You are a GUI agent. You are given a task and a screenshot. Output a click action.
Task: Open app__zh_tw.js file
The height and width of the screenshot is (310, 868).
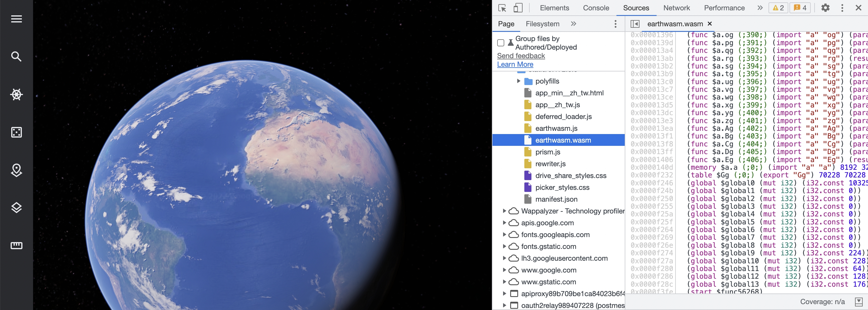557,105
